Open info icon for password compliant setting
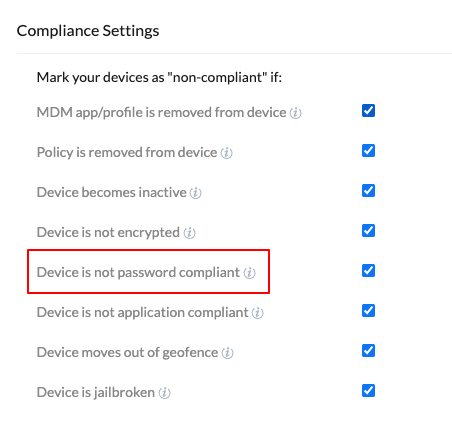 pyautogui.click(x=249, y=273)
